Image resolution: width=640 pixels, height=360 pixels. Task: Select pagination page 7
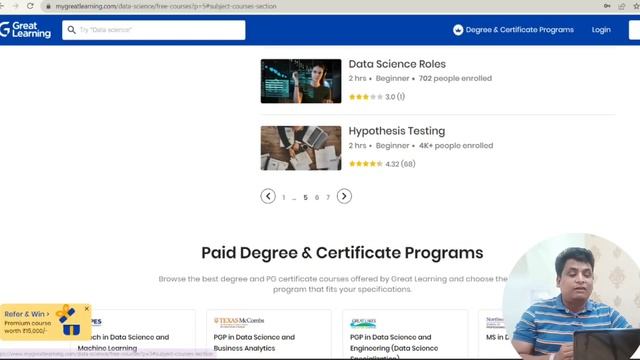328,198
